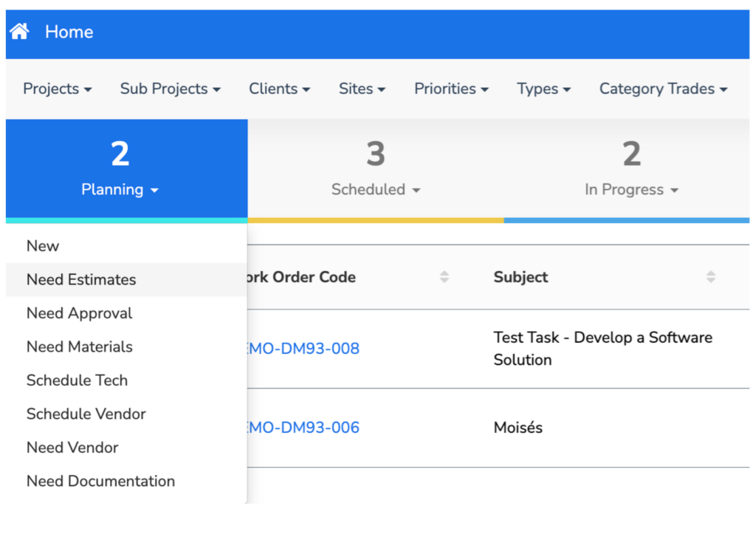
Task: Open the Priorities dropdown
Action: point(451,89)
